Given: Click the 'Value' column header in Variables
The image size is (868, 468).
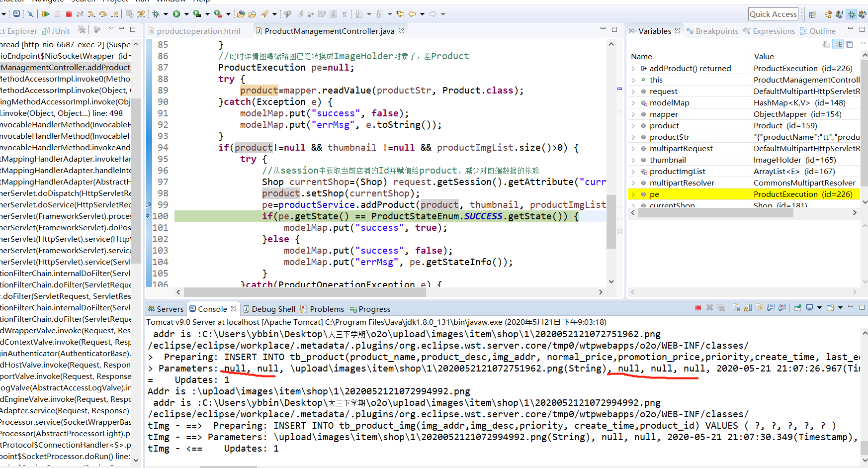Looking at the screenshot, I should [x=764, y=57].
